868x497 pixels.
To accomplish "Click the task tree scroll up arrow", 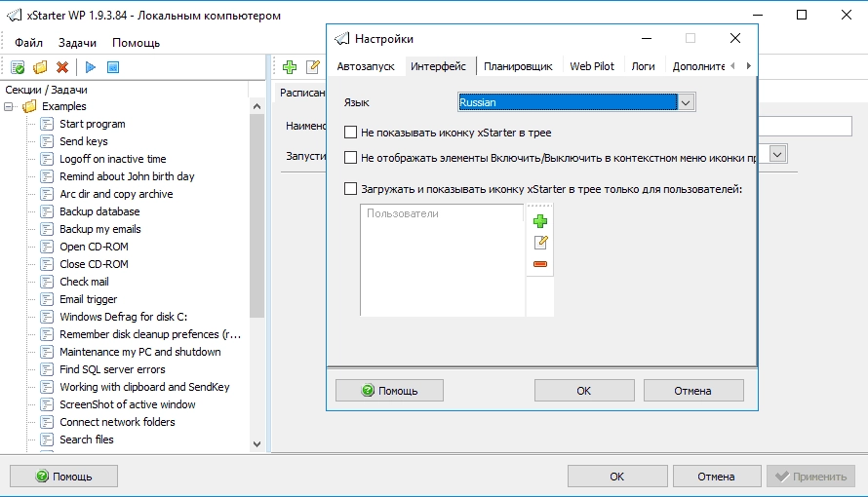I will click(256, 106).
